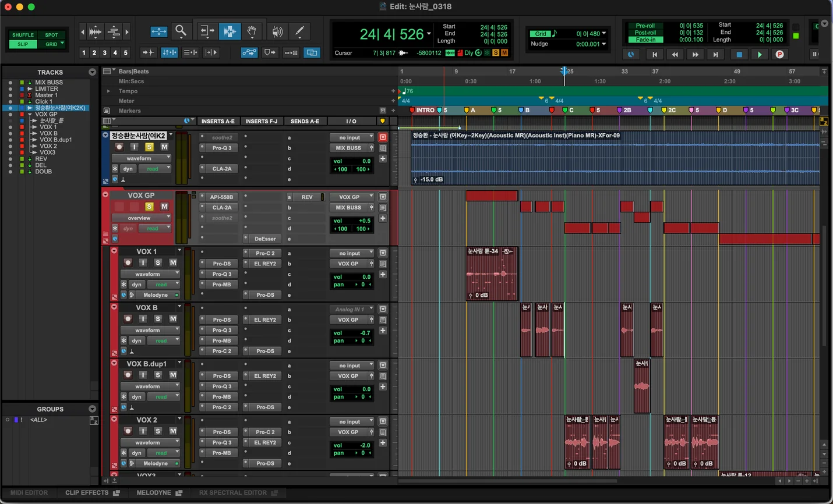Screen dimensions: 833x504
Task: Click the plus icon on VOX B track
Action: pos(383,331)
